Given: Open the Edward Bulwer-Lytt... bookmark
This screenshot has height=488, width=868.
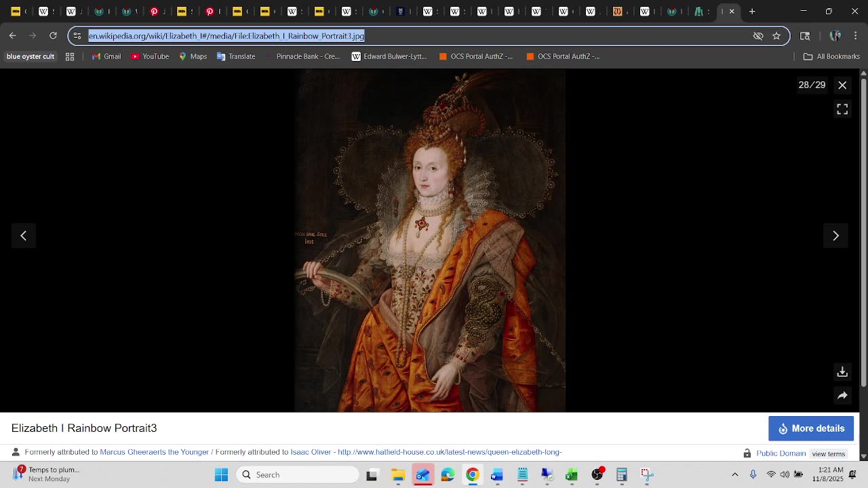Looking at the screenshot, I should 389,57.
